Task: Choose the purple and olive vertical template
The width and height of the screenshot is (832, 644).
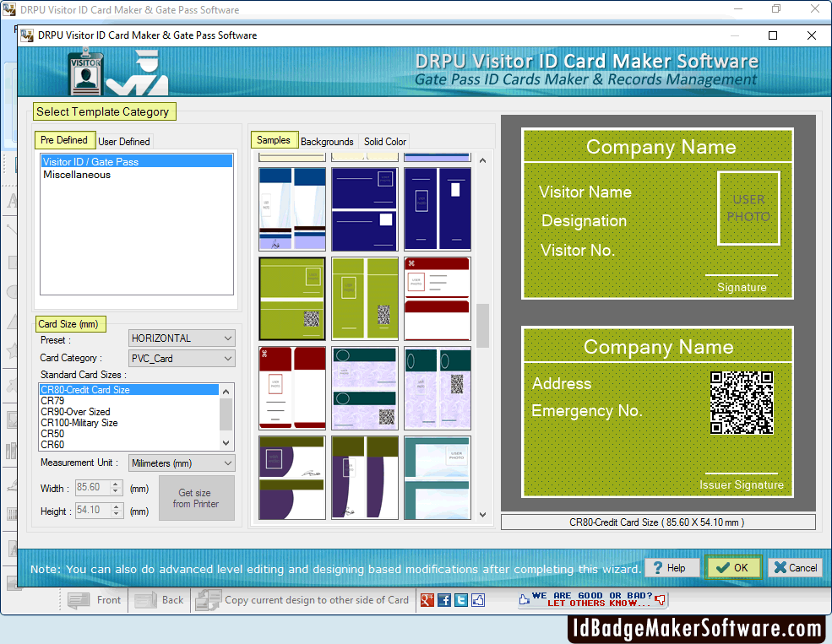Action: point(365,478)
